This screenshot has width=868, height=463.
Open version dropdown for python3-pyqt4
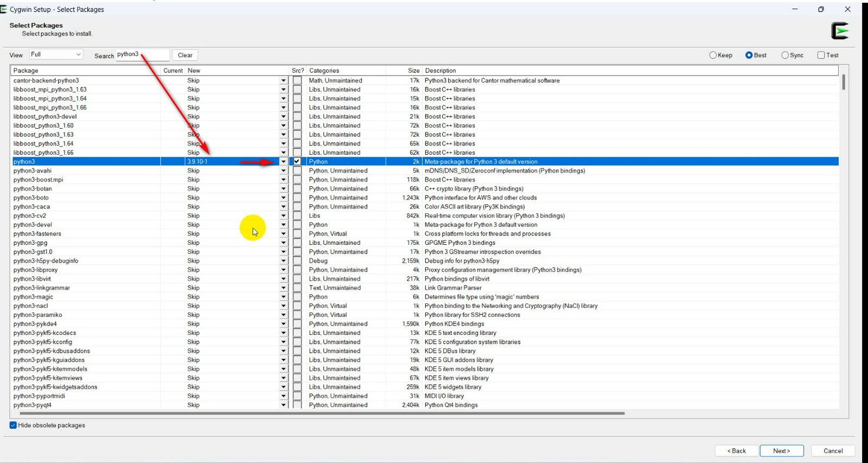coord(283,405)
